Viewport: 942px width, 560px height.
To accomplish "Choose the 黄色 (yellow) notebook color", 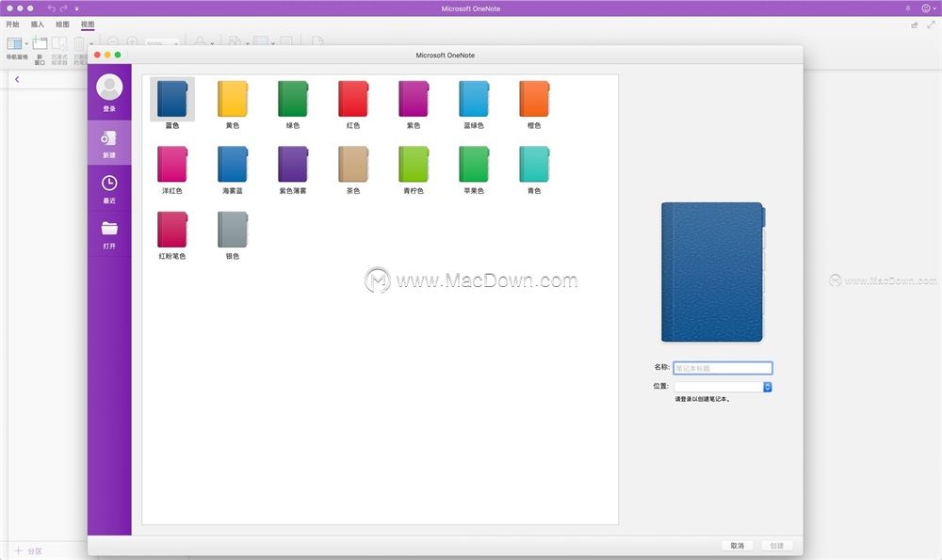I will [233, 99].
